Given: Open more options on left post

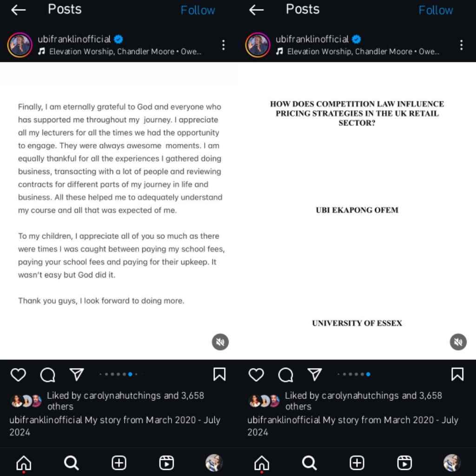Looking at the screenshot, I should pos(224,45).
